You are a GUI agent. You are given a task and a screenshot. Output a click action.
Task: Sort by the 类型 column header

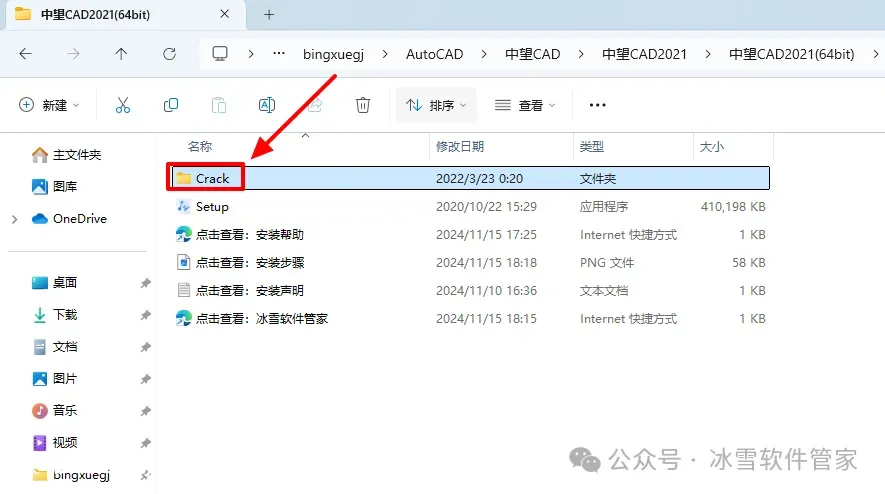tap(592, 147)
